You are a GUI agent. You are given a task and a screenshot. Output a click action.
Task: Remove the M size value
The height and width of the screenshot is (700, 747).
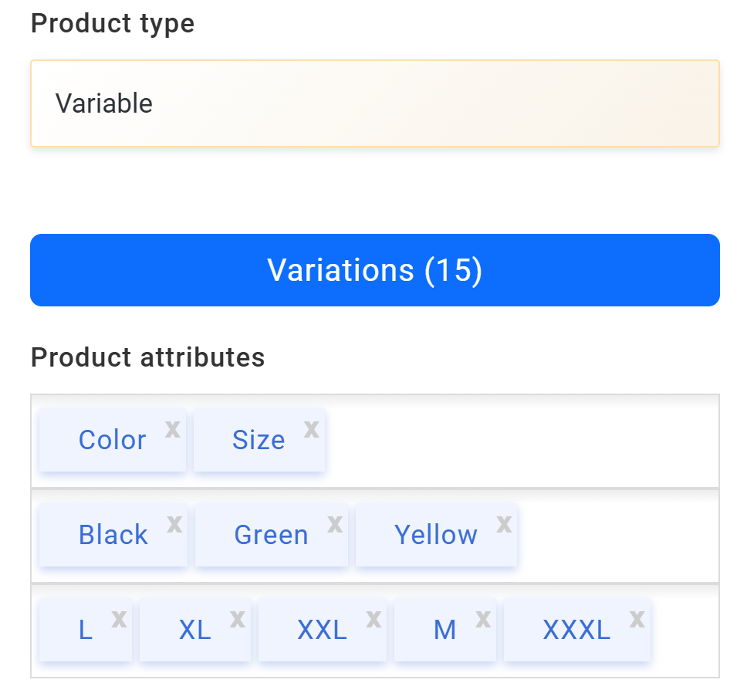483,619
